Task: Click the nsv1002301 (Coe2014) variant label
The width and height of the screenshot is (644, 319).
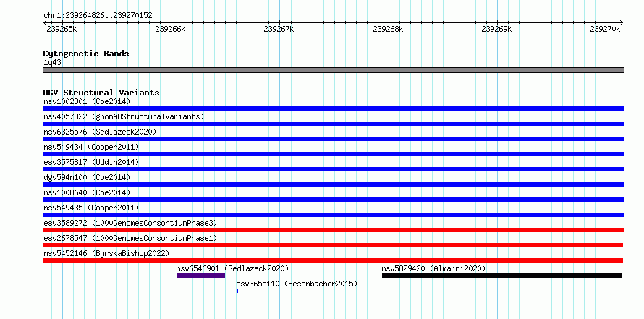Action: click(87, 101)
